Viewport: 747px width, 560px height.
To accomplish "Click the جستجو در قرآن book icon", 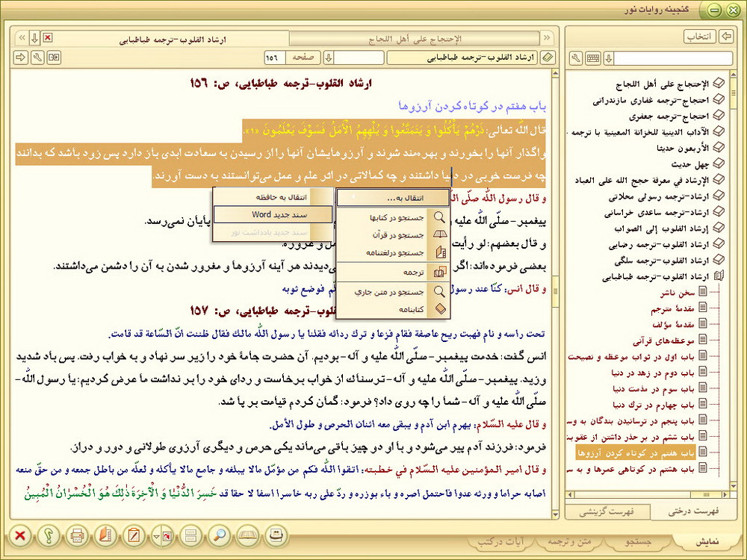I will [438, 234].
